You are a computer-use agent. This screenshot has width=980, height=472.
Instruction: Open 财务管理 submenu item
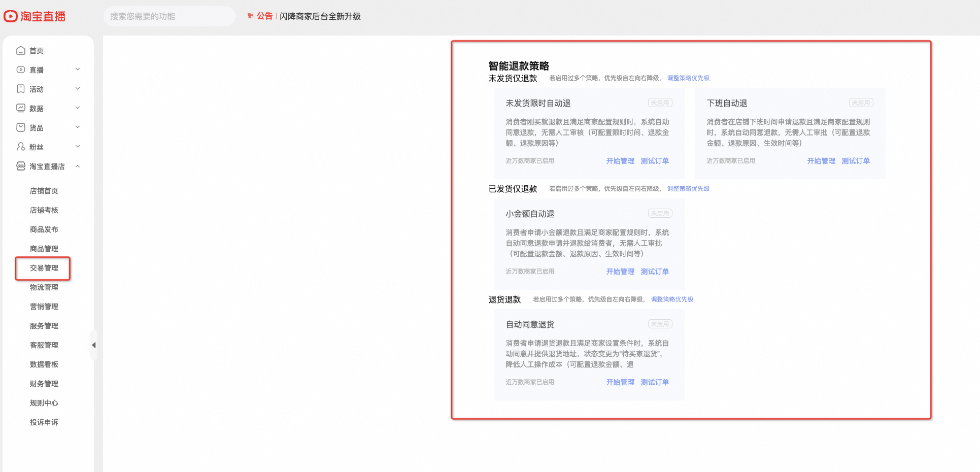pos(44,384)
